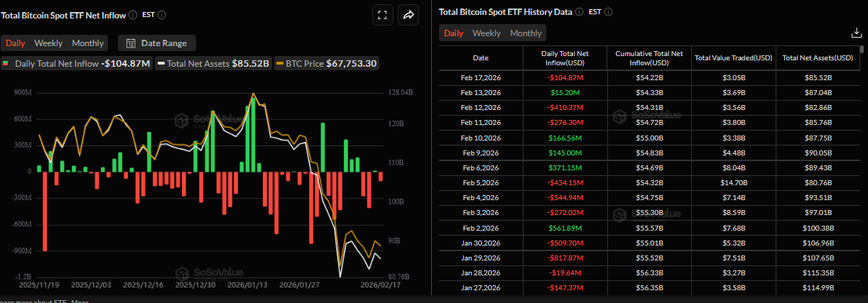Screen dimensions: 868x303
Task: Hide the BTC Price line series
Action: 327,63
